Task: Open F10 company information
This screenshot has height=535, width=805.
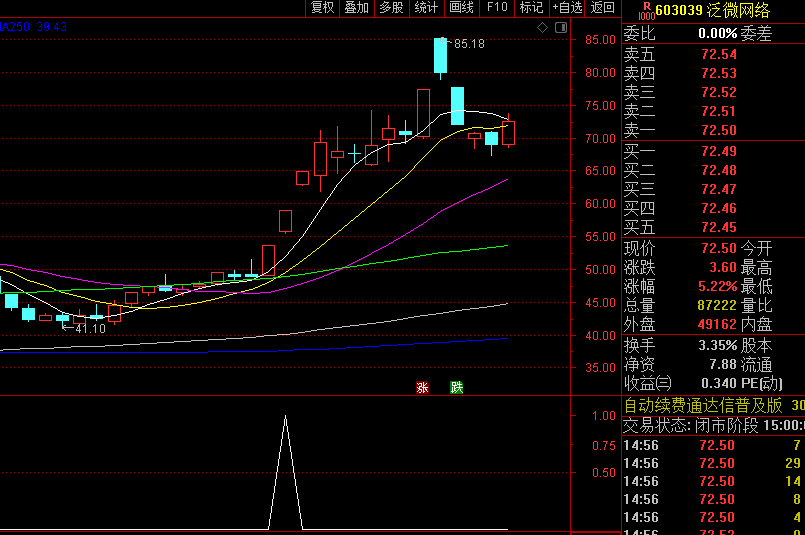Action: click(497, 8)
